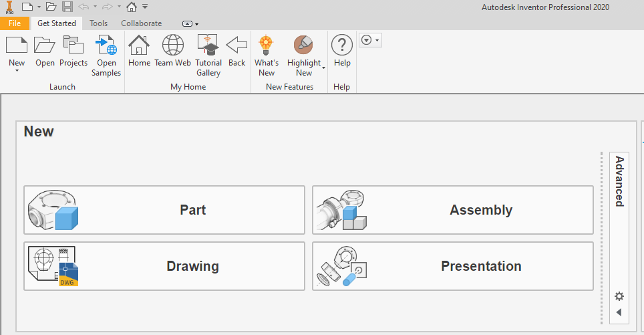
Task: Create a new Drawing file
Action: (x=164, y=266)
